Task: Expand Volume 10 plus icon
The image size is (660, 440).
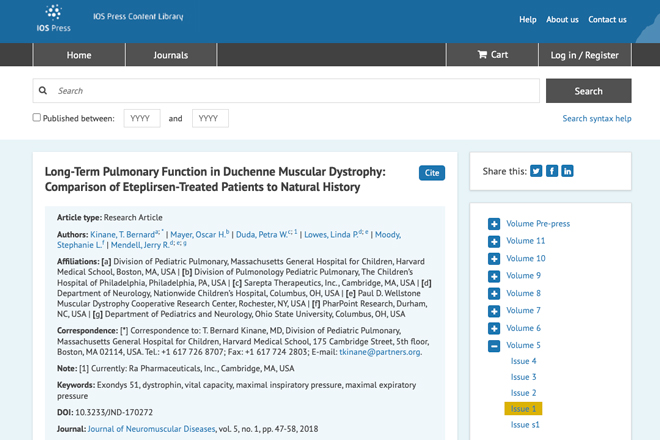Action: point(494,259)
